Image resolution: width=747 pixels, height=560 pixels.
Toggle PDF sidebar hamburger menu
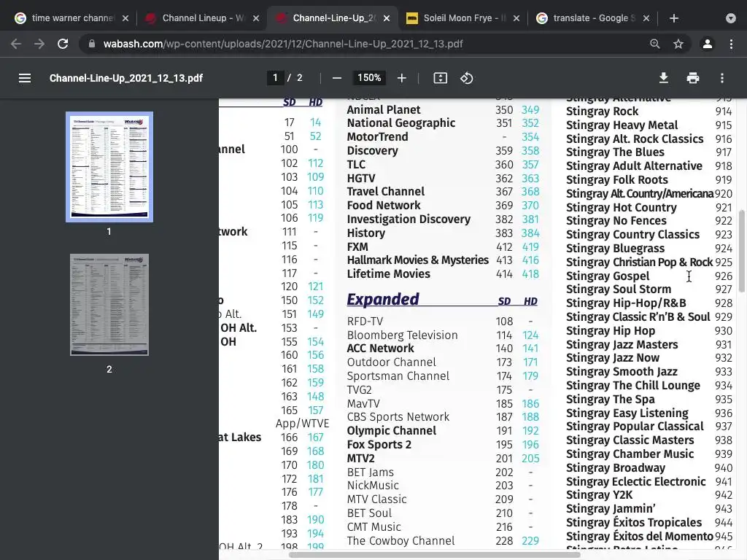pos(25,78)
